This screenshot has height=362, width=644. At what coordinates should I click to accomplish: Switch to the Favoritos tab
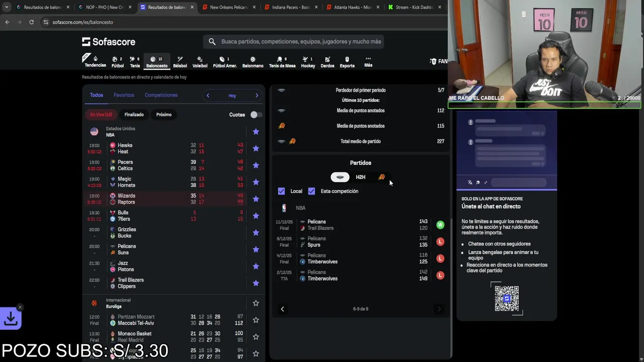(x=124, y=95)
